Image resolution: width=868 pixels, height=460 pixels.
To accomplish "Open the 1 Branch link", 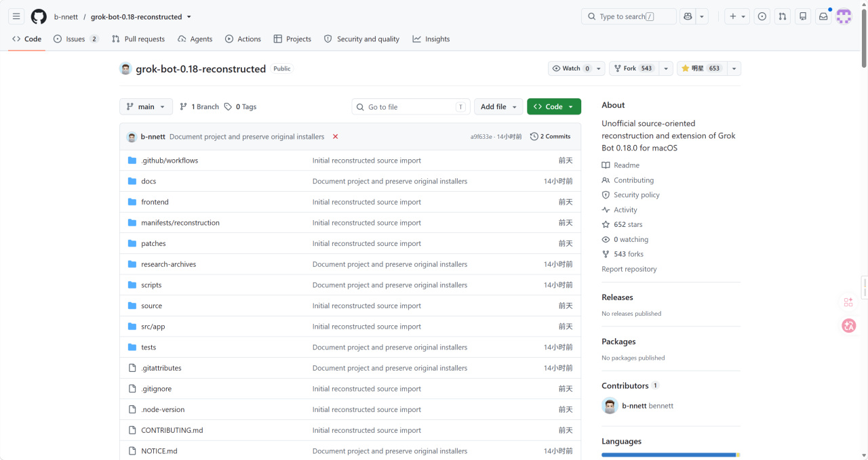I will 199,106.
